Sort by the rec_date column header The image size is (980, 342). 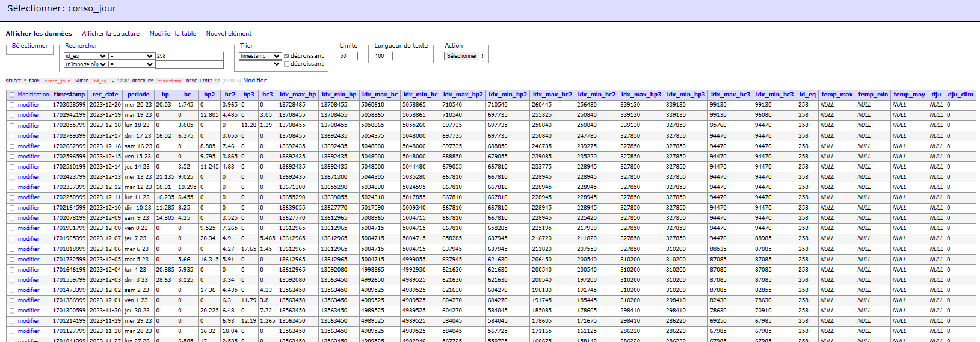click(x=105, y=95)
